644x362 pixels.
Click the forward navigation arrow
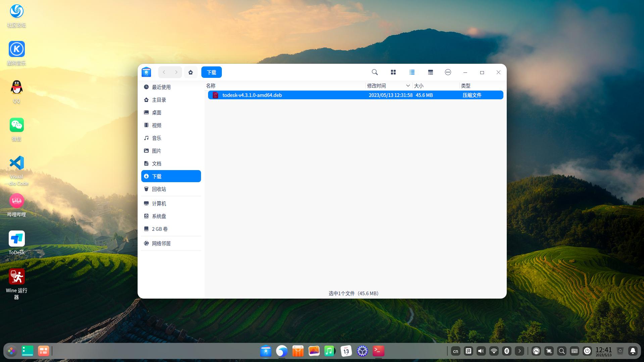point(176,72)
